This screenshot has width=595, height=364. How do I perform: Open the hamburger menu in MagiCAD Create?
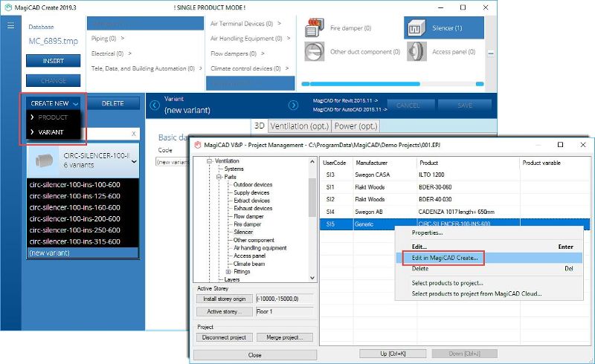tap(10, 26)
